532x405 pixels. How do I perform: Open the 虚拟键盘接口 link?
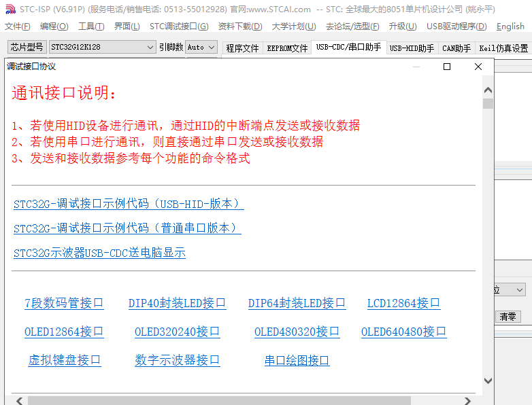pos(65,360)
